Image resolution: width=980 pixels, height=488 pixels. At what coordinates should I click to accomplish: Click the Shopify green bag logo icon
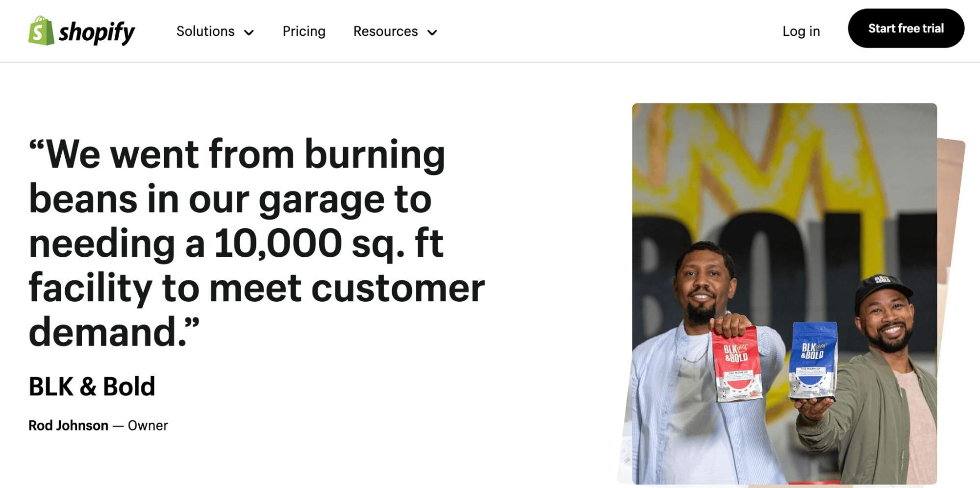click(41, 31)
